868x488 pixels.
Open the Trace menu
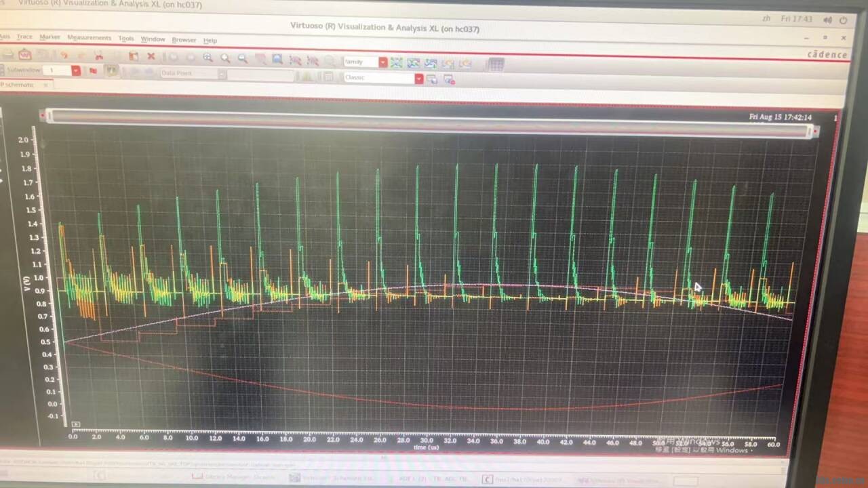(x=24, y=37)
